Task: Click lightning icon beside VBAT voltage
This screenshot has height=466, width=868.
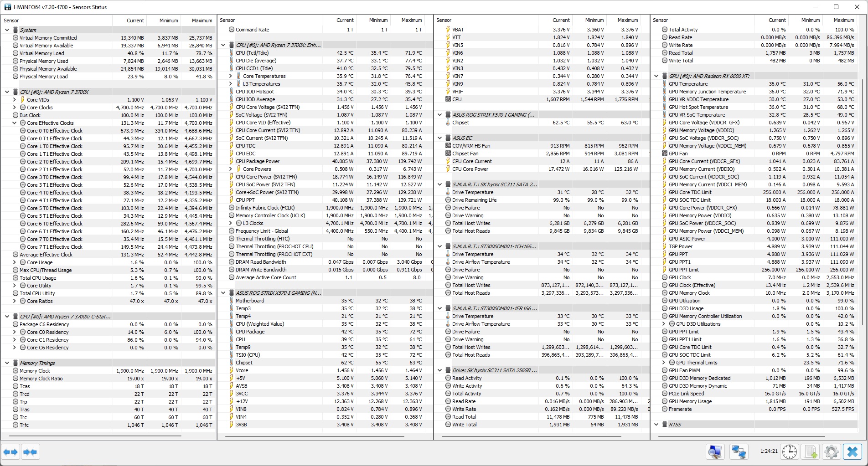Action: point(448,30)
